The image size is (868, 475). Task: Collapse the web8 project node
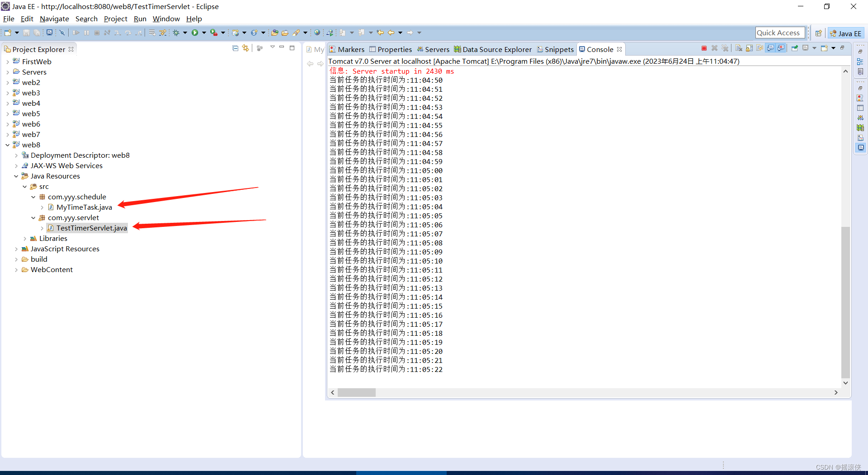pyautogui.click(x=8, y=145)
